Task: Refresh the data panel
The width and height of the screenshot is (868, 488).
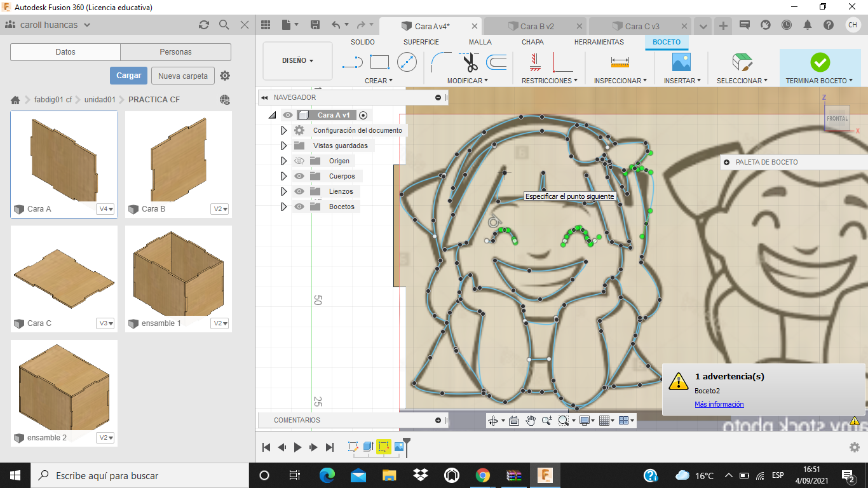Action: point(203,25)
